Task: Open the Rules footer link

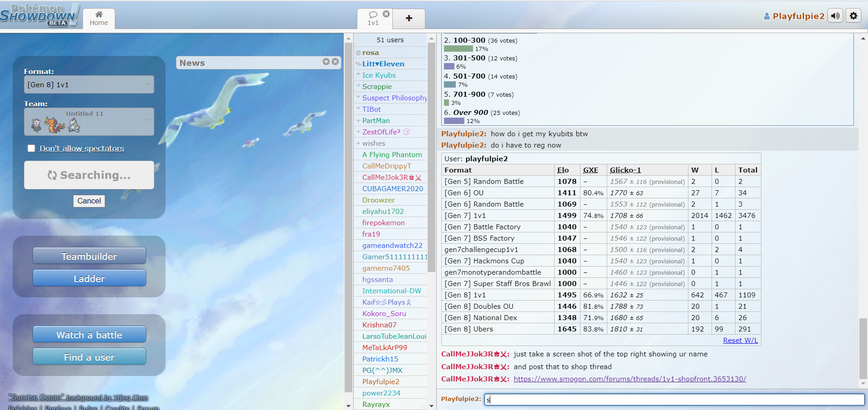Action: 88,407
